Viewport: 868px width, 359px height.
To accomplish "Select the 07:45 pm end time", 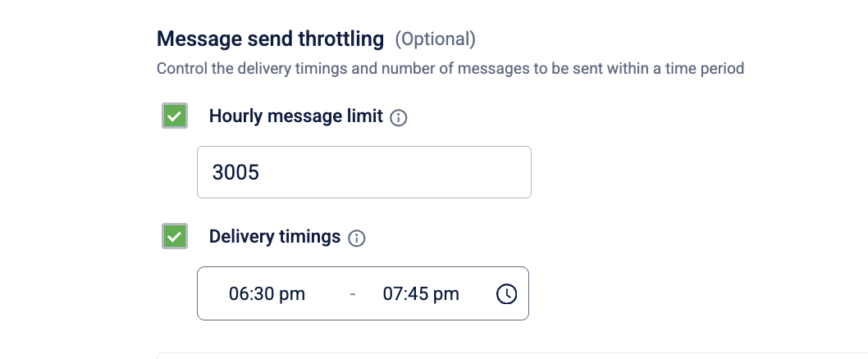I will pyautogui.click(x=421, y=293).
